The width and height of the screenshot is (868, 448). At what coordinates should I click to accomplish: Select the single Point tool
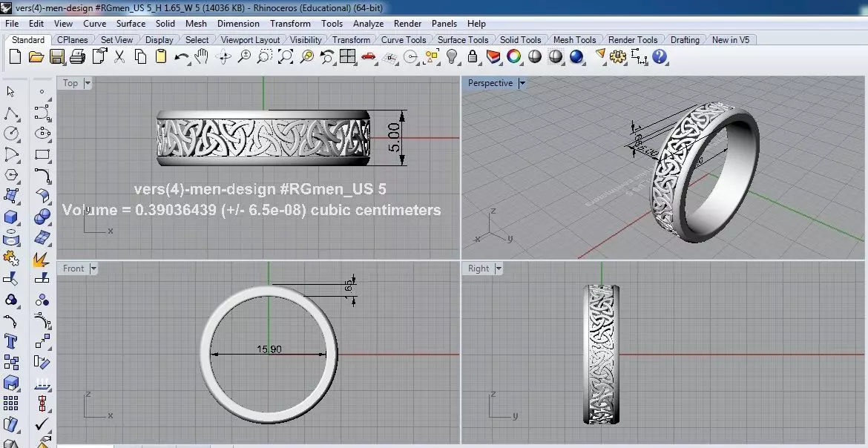click(x=42, y=92)
